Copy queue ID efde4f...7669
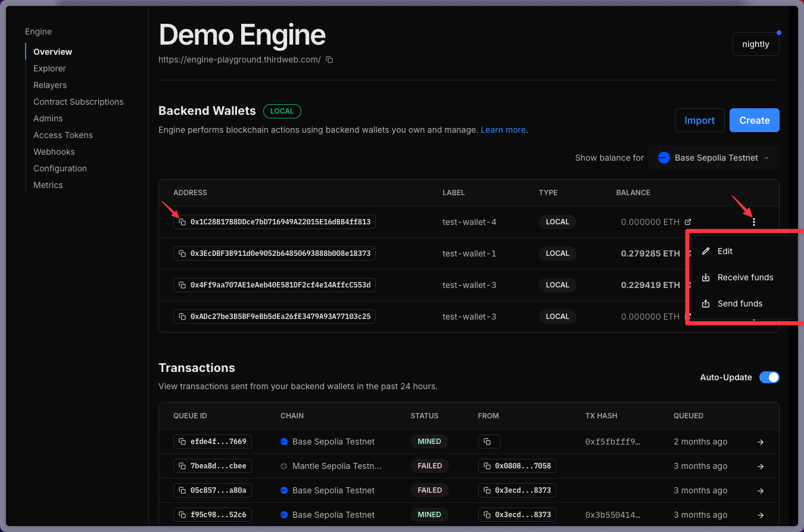Viewport: 804px width, 532px height. (182, 442)
